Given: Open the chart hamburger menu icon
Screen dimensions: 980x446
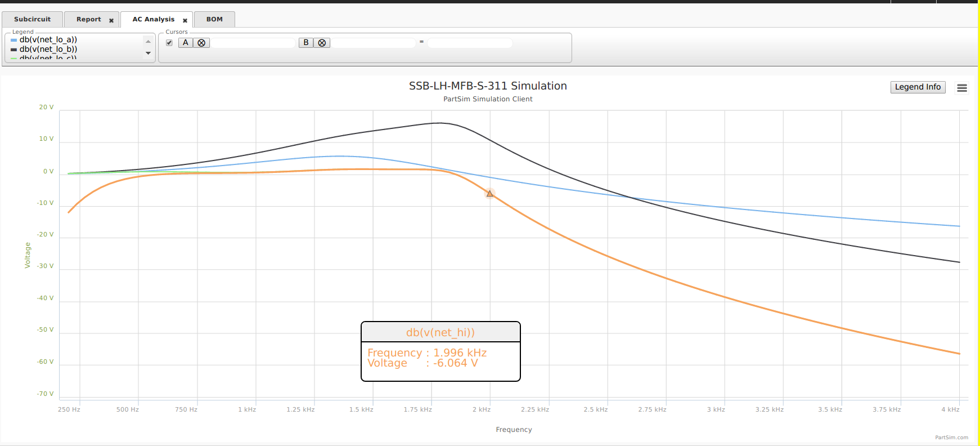Looking at the screenshot, I should pyautogui.click(x=962, y=88).
